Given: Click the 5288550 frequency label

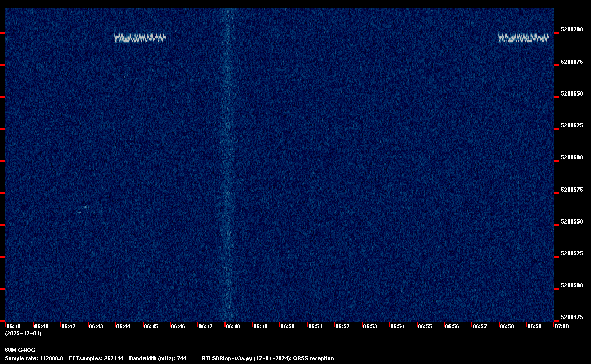Looking at the screenshot, I should [572, 222].
